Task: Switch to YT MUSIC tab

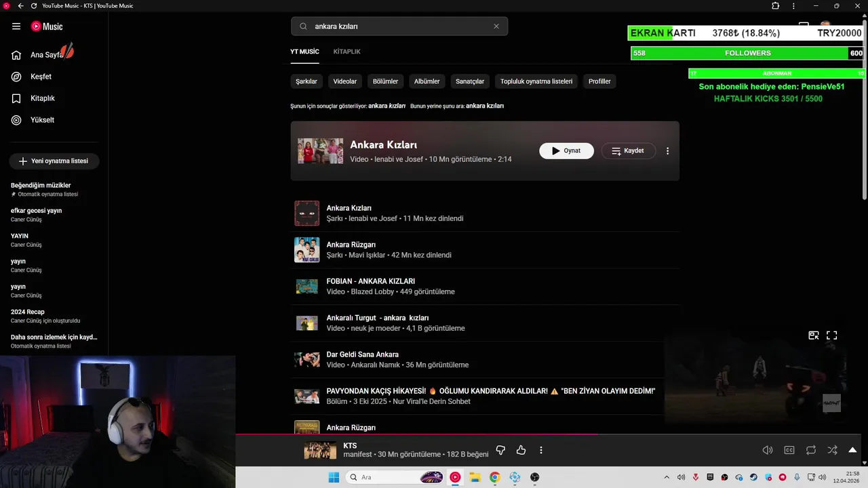Action: coord(304,52)
